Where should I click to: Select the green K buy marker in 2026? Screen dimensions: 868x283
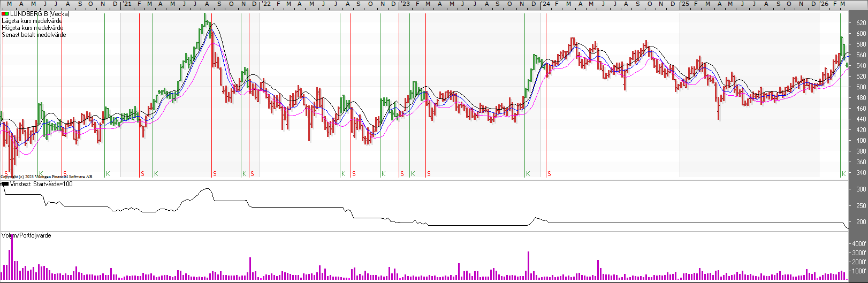pyautogui.click(x=843, y=174)
